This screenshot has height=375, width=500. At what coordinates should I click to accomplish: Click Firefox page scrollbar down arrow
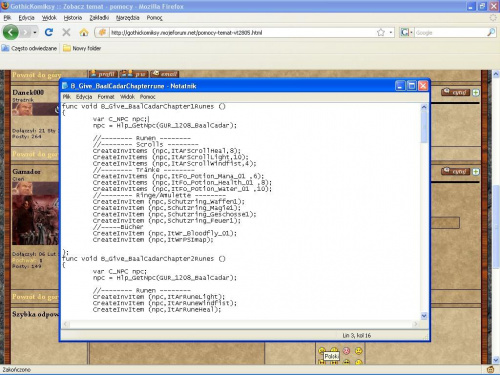click(x=496, y=360)
